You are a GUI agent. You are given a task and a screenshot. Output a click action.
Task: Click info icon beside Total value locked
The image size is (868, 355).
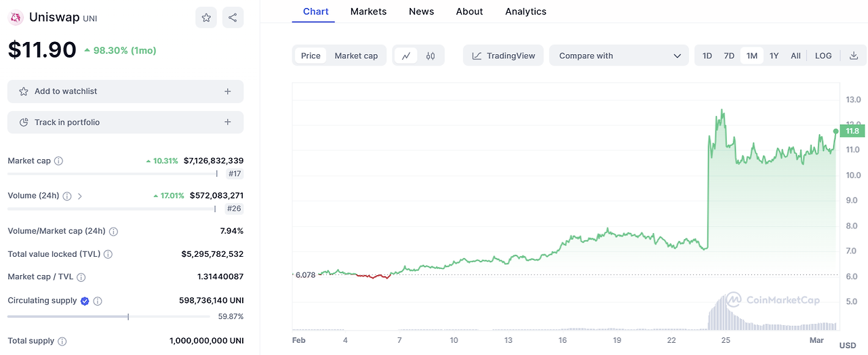click(108, 255)
